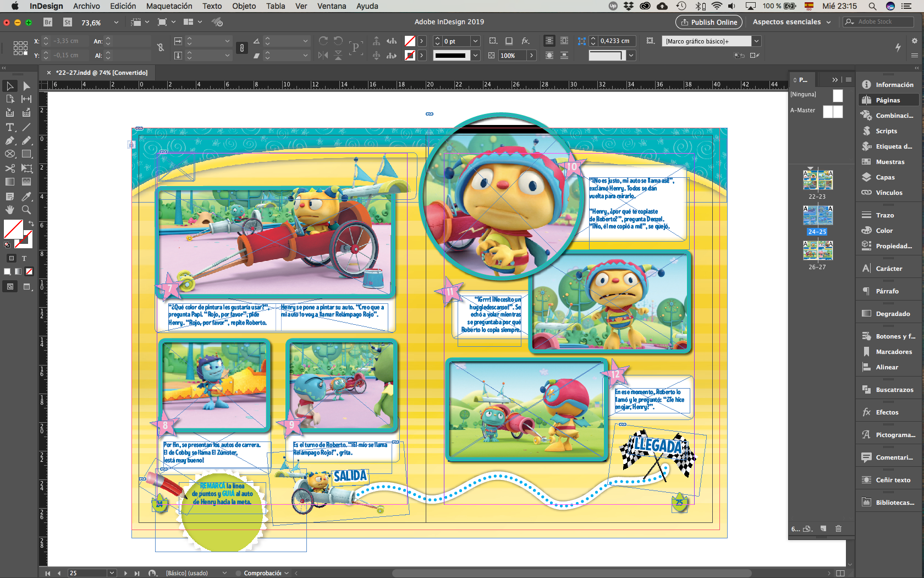The width and height of the screenshot is (924, 578).
Task: Select the Scissors tool
Action: (10, 168)
